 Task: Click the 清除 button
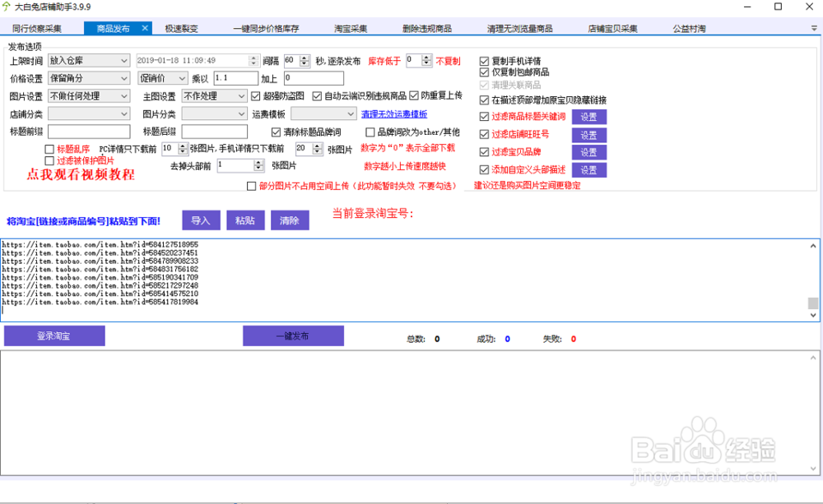pos(290,220)
